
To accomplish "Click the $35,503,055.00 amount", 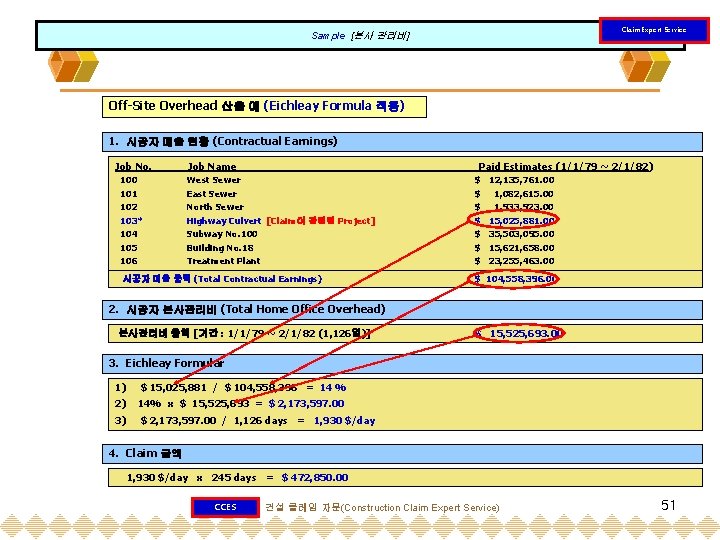I will tap(515, 234).
